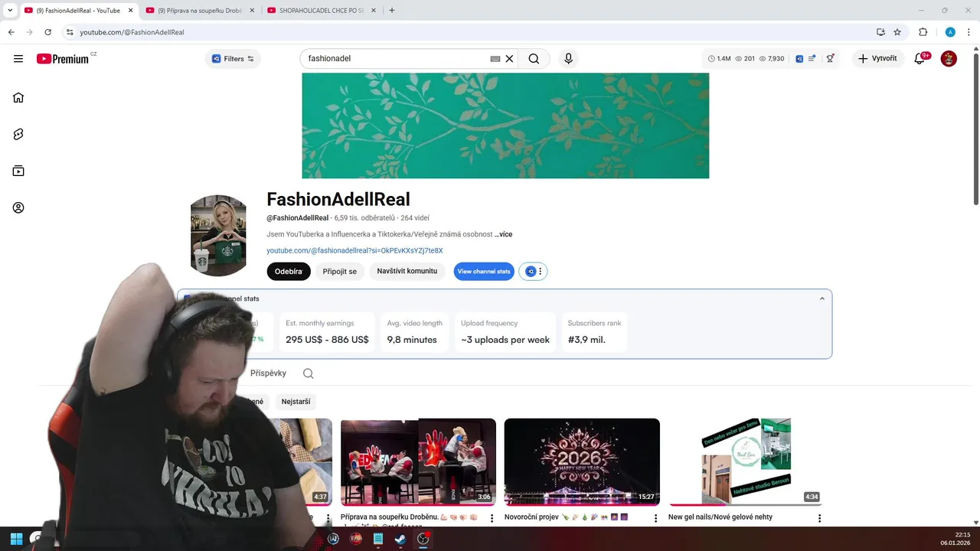Image resolution: width=980 pixels, height=551 pixels.
Task: Open the YouTube hamburger guide menu
Action: [x=18, y=58]
